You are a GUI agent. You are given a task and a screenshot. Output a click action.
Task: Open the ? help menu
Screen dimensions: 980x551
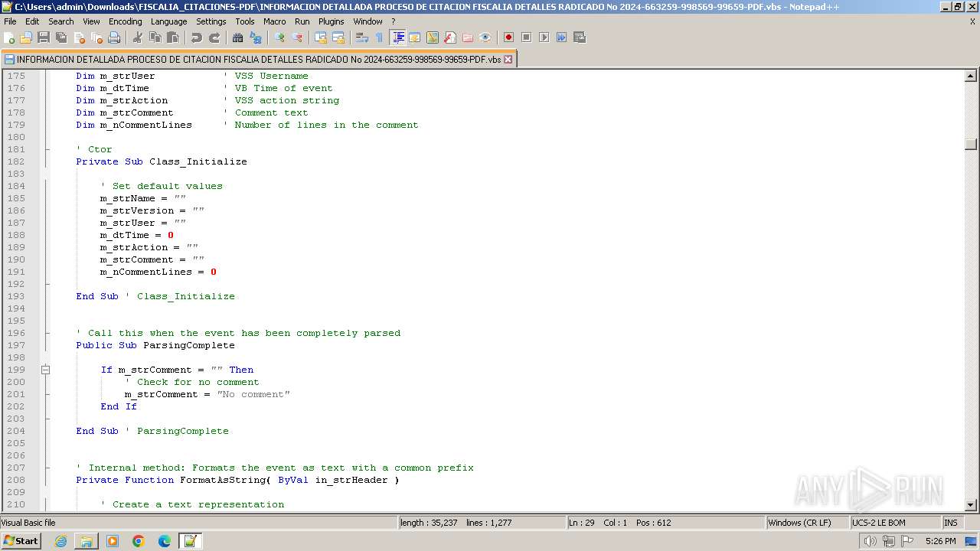(x=394, y=21)
